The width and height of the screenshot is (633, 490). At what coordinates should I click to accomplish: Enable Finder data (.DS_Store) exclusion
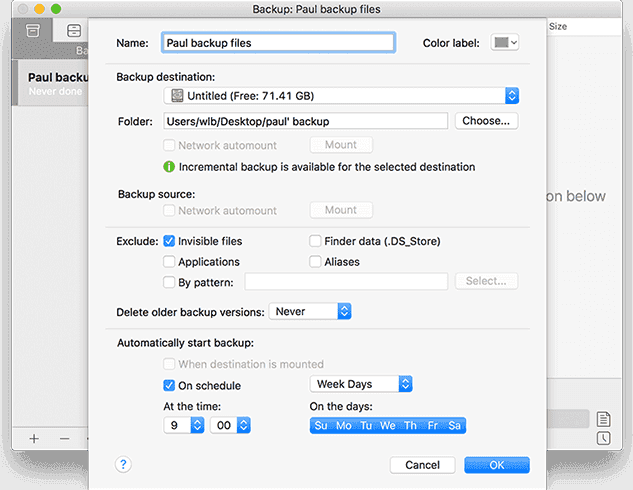click(315, 241)
